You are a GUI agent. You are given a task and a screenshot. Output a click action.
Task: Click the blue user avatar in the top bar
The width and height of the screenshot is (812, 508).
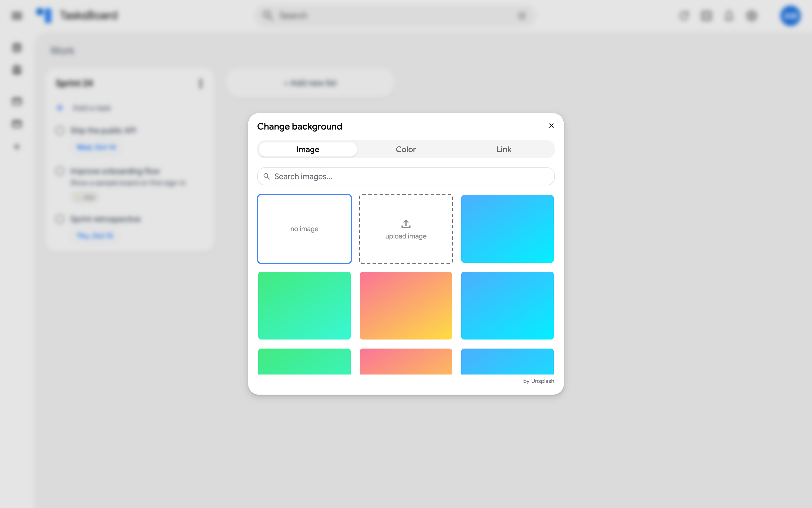[x=790, y=16]
